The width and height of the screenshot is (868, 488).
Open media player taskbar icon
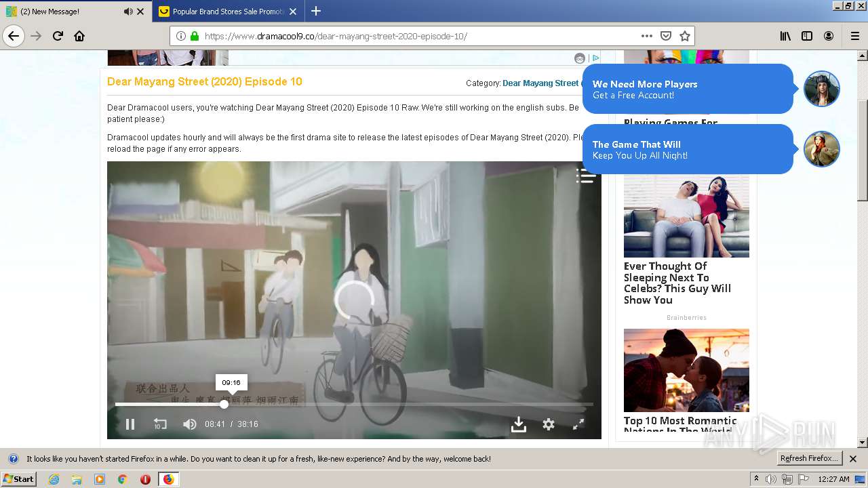pyautogui.click(x=100, y=479)
